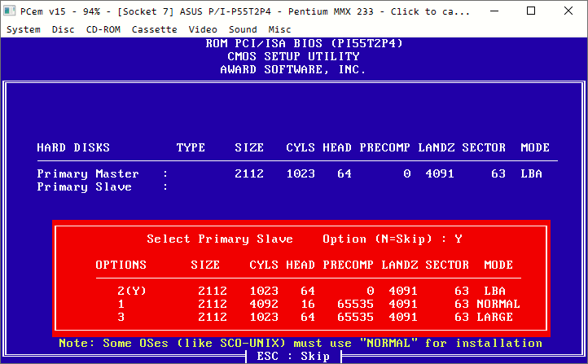Open the System menu
Screen dimensions: 588x364
(24, 29)
